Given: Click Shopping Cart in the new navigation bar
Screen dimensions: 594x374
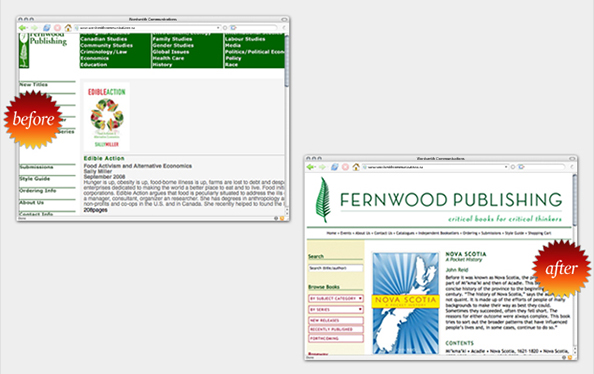Looking at the screenshot, I should click(539, 233).
